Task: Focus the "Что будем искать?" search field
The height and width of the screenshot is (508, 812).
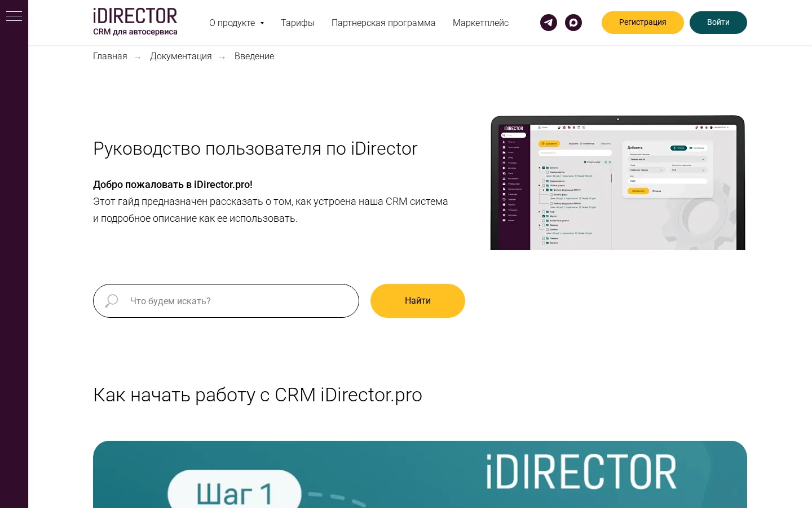Action: click(226, 301)
